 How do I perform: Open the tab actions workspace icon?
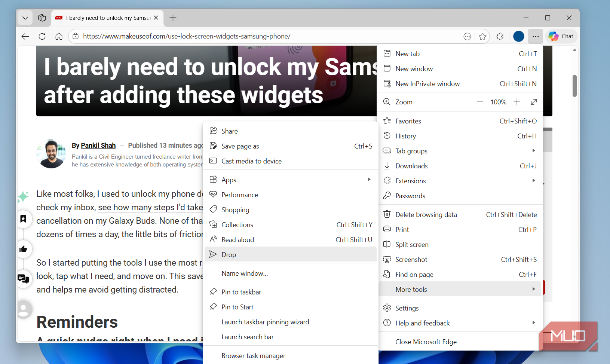click(x=42, y=18)
